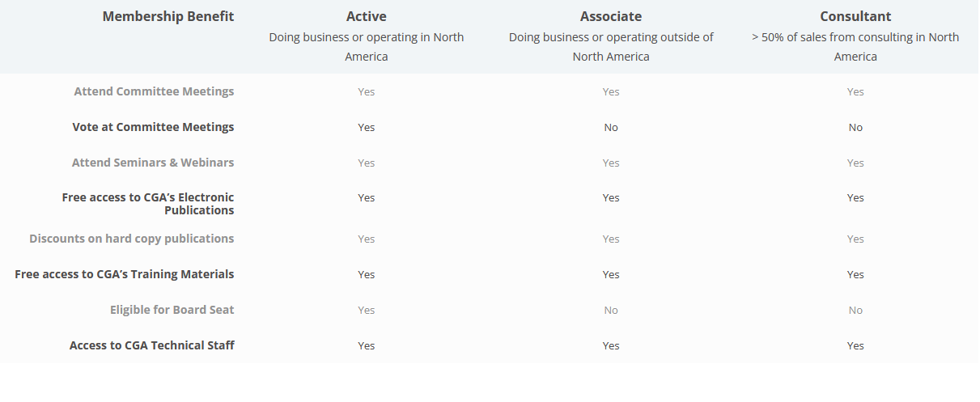Viewport: 980px width, 402px height.
Task: Select Free access to CGA's Electronic Publications
Action: coord(148,204)
